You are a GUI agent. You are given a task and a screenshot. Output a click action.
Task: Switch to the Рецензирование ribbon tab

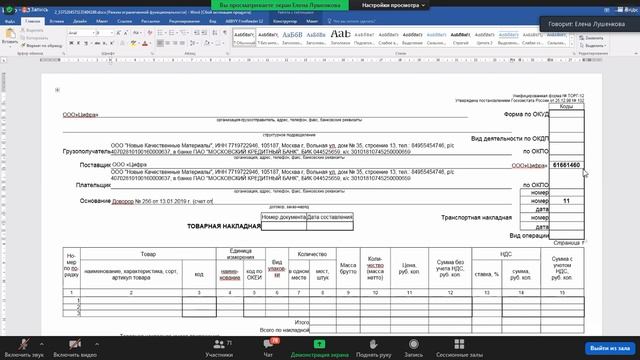(184, 21)
